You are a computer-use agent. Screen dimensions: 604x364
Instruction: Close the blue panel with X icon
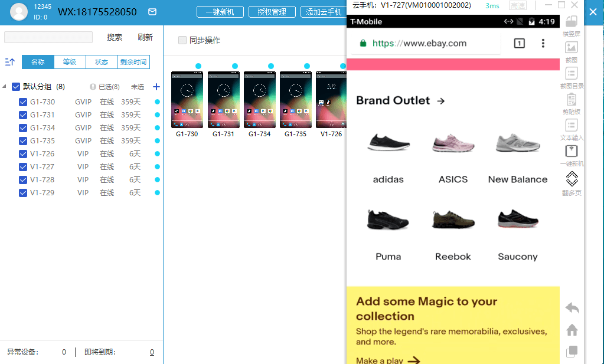(593, 12)
